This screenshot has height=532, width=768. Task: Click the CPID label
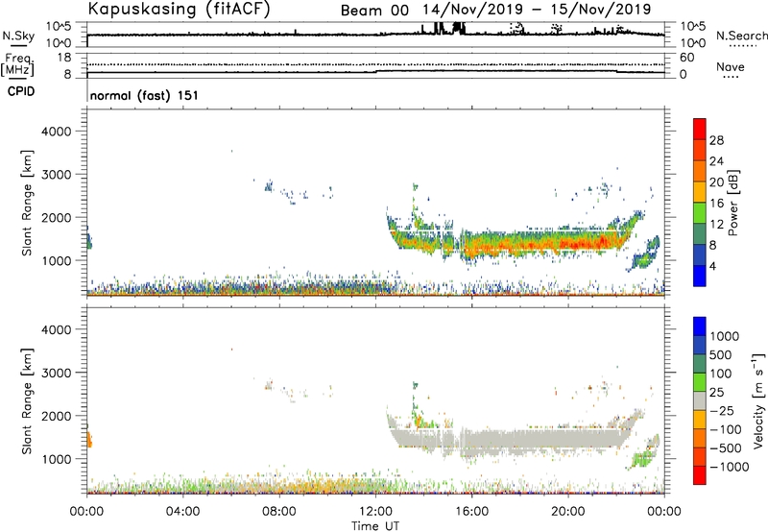20,91
